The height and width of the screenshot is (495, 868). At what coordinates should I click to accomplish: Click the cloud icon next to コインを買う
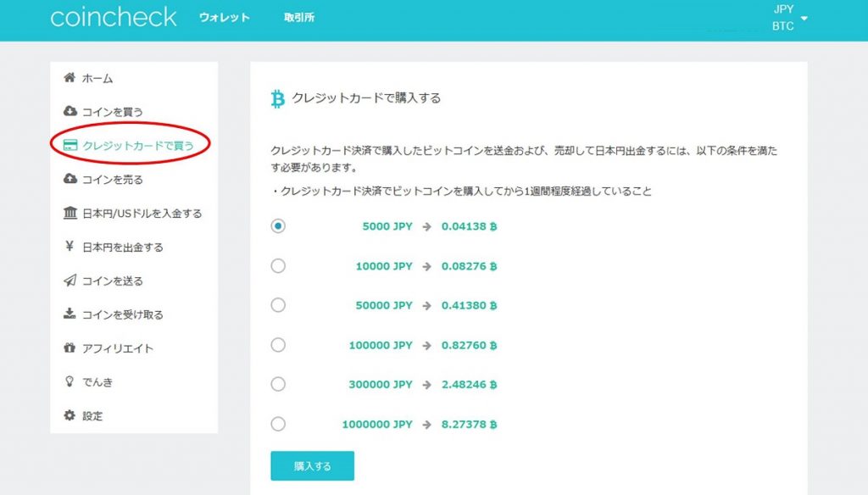pyautogui.click(x=70, y=111)
